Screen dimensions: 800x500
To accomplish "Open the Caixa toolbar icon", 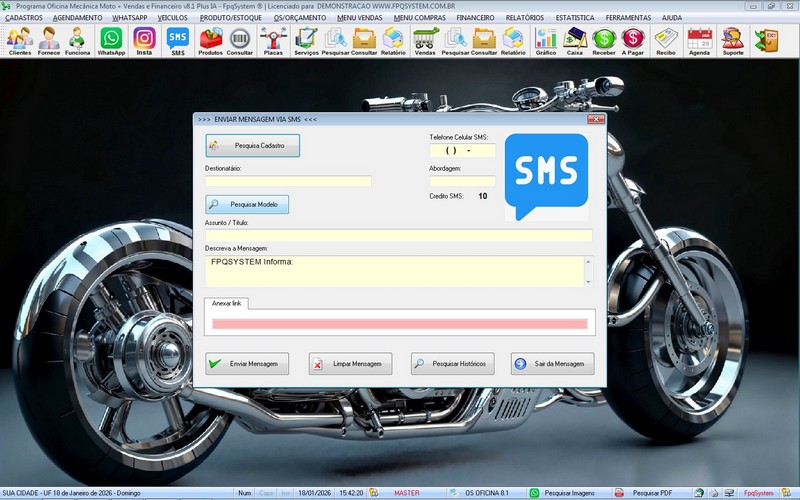I will [575, 40].
